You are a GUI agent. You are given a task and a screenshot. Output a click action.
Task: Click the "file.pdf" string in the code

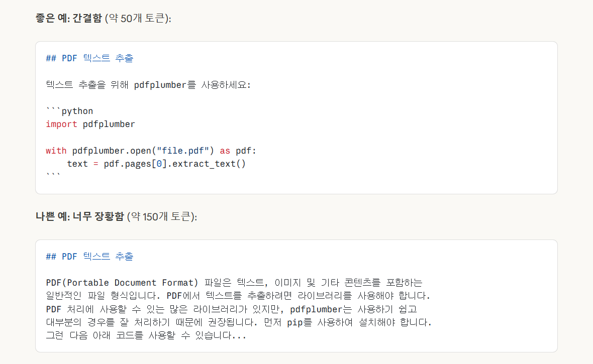click(x=183, y=151)
